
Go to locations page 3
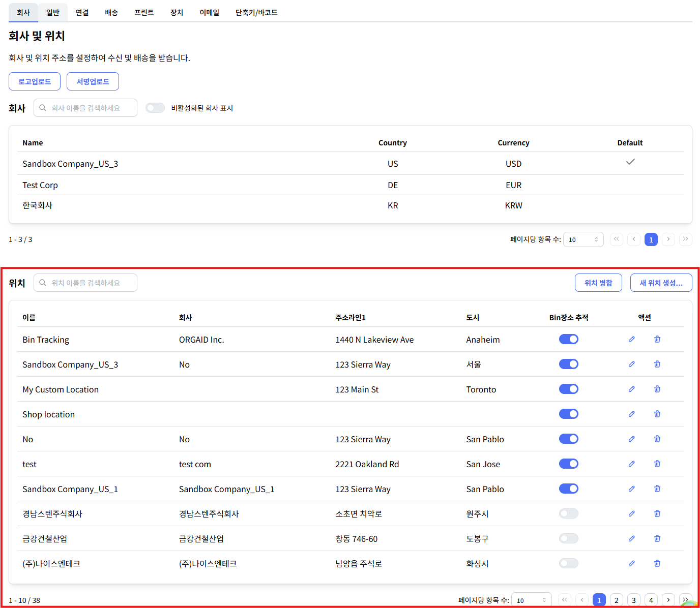click(x=634, y=600)
